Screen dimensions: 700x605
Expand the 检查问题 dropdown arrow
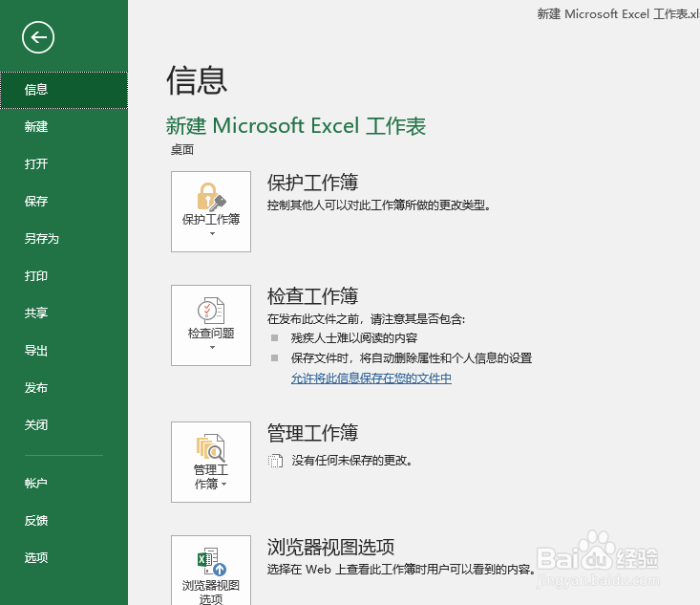[x=212, y=347]
